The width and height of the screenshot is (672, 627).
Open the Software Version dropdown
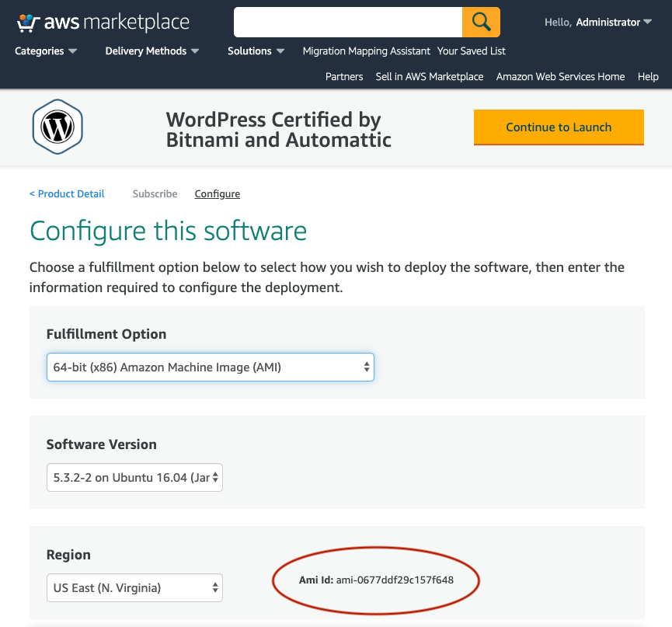134,477
